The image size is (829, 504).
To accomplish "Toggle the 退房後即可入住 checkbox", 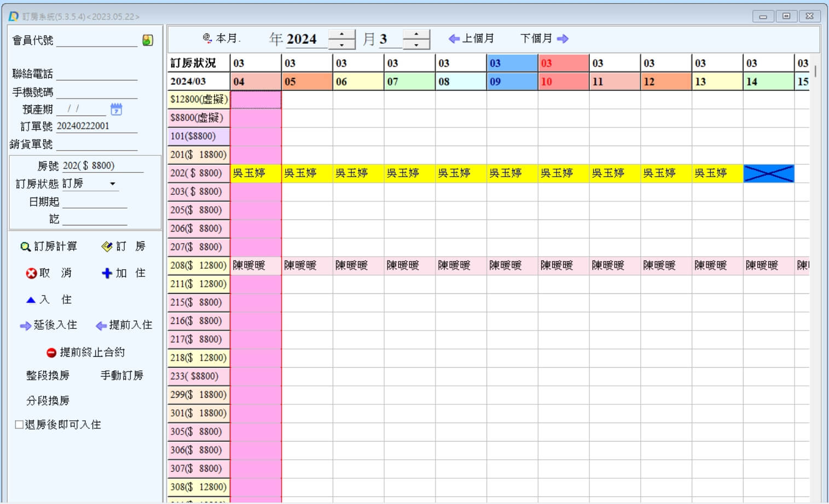I will [x=19, y=425].
